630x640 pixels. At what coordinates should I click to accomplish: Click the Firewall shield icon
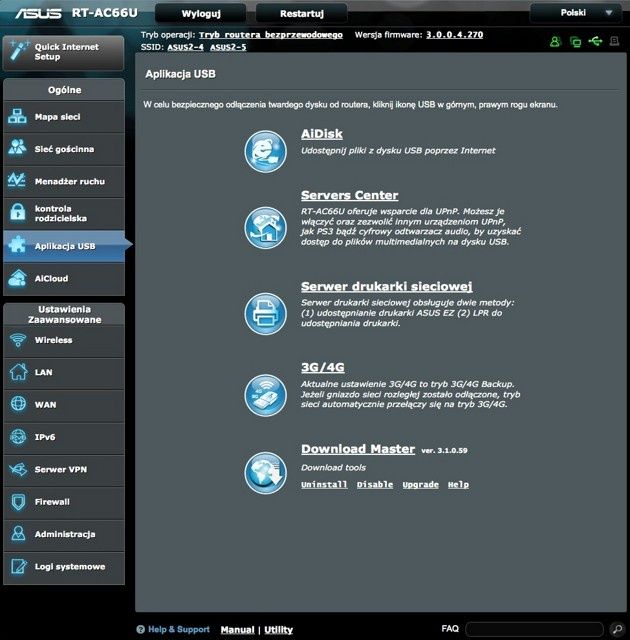pos(18,502)
